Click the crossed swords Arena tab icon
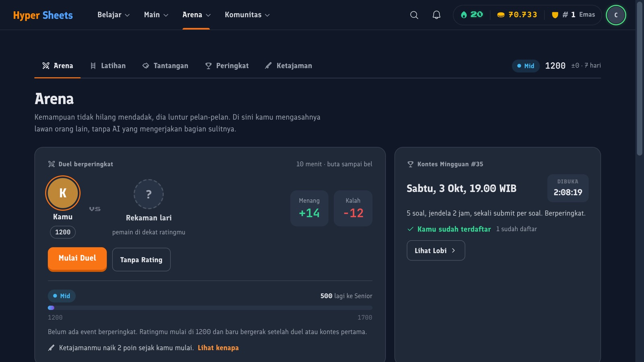Image resolution: width=644 pixels, height=362 pixels. click(x=46, y=66)
